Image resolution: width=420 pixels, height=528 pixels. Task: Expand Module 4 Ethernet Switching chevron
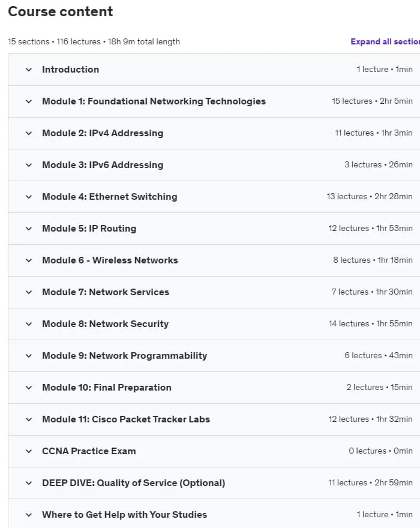(29, 197)
